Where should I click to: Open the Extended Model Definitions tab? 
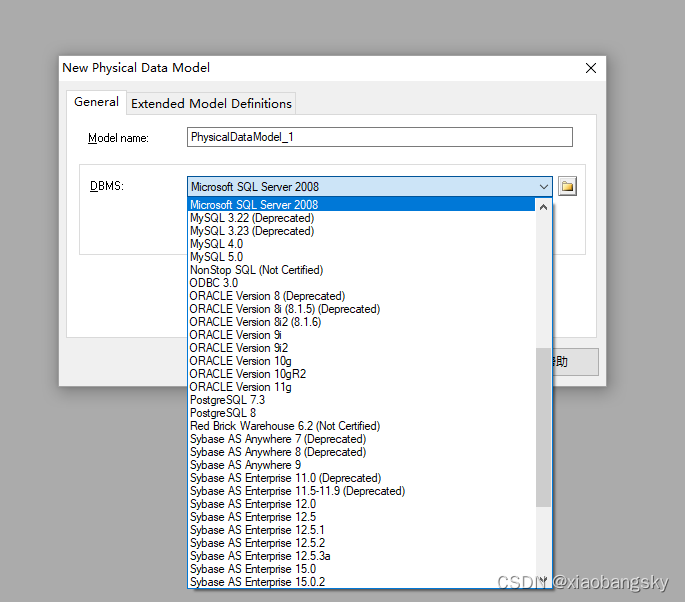click(211, 104)
